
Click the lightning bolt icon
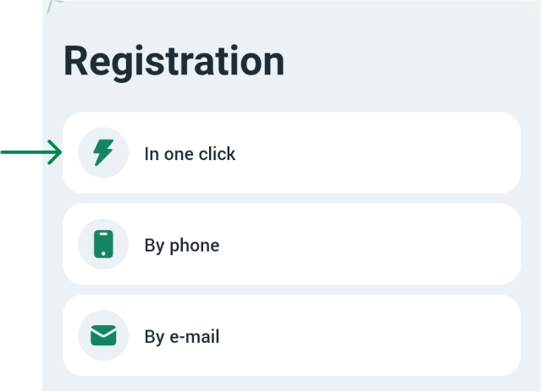103,153
